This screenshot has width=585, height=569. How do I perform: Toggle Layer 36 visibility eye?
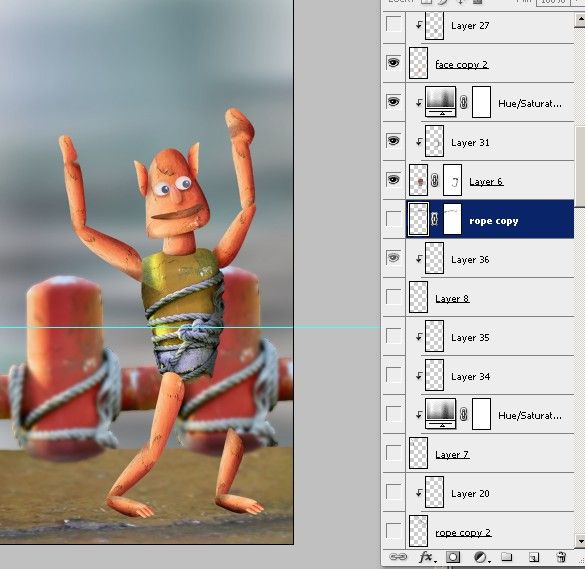(394, 257)
